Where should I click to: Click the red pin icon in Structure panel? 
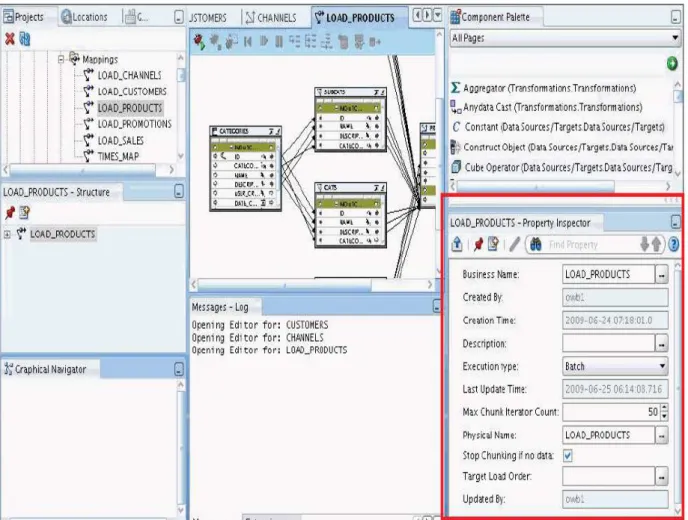[10, 213]
